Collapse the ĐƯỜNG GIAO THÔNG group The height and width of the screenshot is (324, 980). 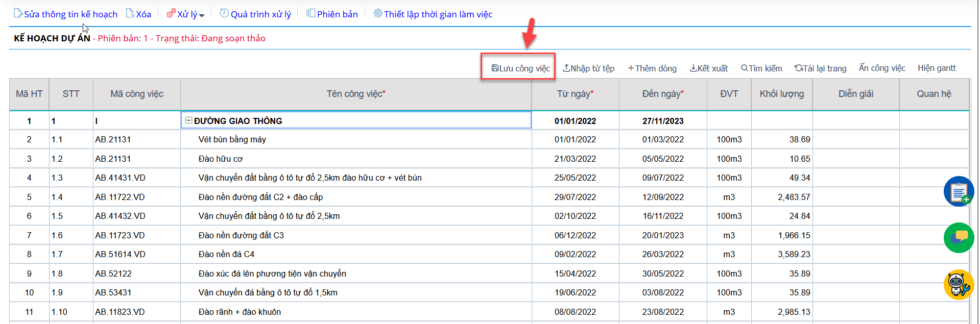(x=188, y=120)
